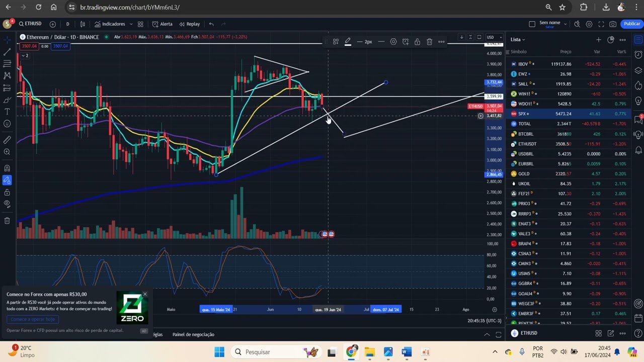644x362 pixels.
Task: Open the D timeframe interval selector
Action: tap(67, 24)
